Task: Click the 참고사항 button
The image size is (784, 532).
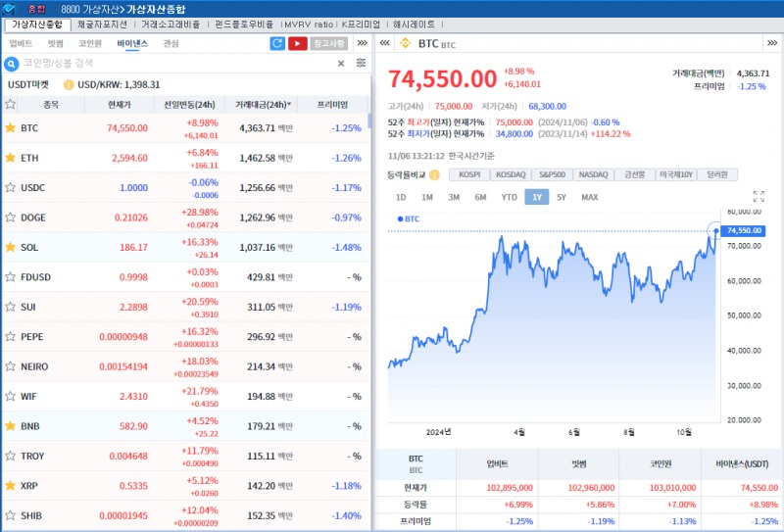Action: click(329, 43)
